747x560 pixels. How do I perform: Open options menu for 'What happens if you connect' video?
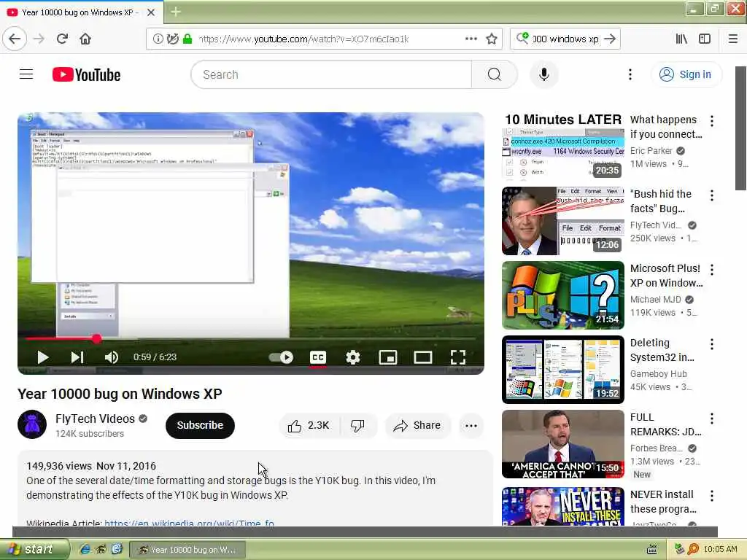coord(712,120)
